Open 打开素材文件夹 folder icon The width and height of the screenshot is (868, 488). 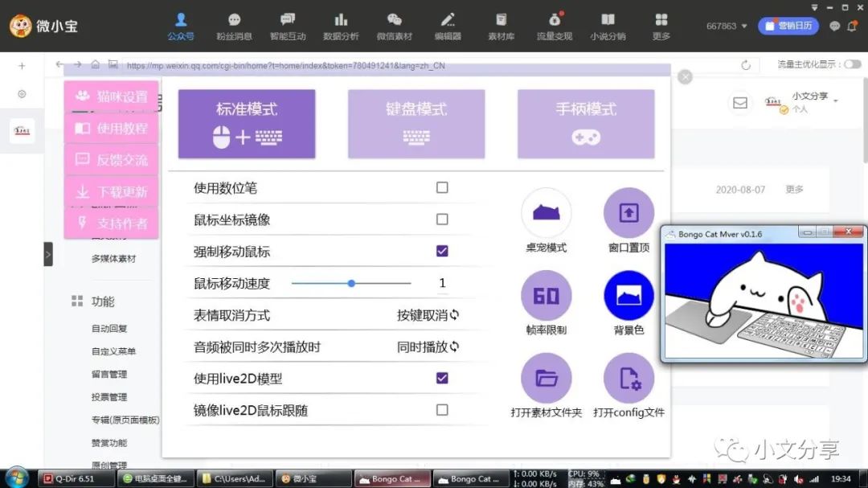(546, 378)
